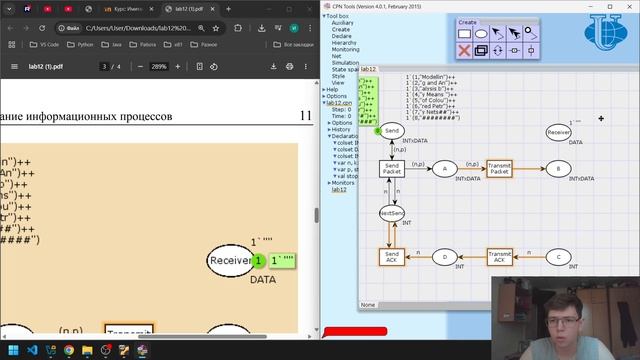
Task: Select the Create arc tool
Action: pyautogui.click(x=498, y=34)
